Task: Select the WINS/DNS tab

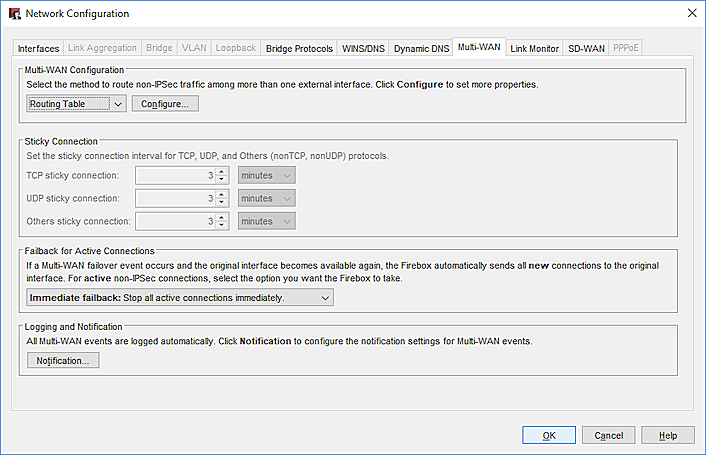Action: [364, 48]
